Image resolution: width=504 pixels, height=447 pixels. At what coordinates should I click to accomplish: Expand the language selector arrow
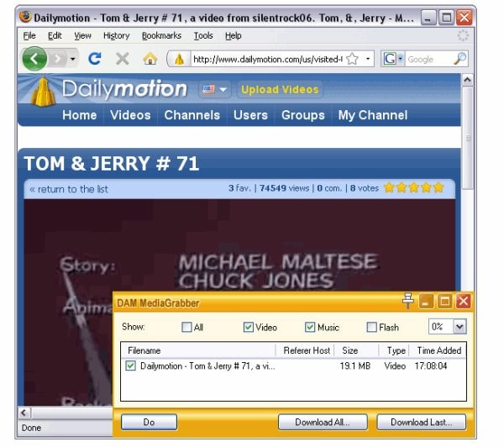pos(223,89)
